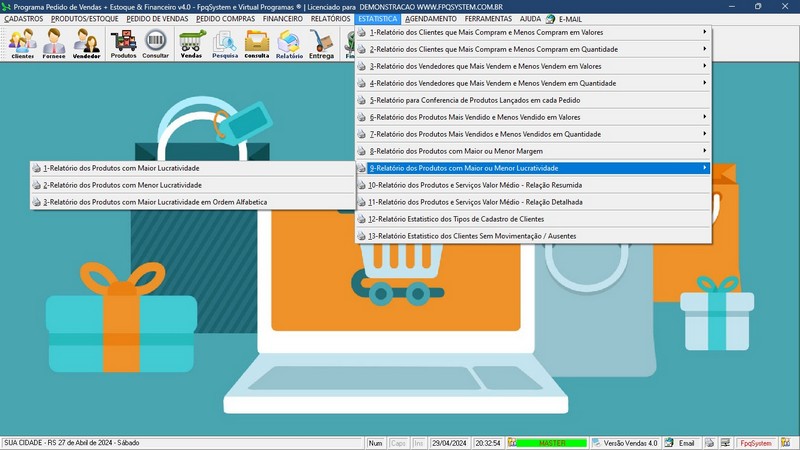Open the Fornece suppliers icon

pyautogui.click(x=54, y=43)
